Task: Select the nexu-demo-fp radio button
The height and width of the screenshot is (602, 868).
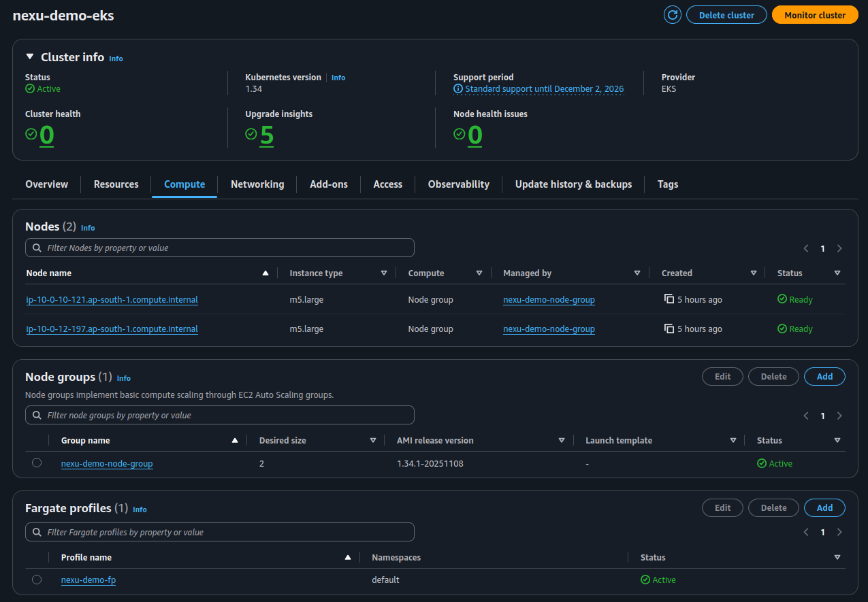Action: pos(37,579)
